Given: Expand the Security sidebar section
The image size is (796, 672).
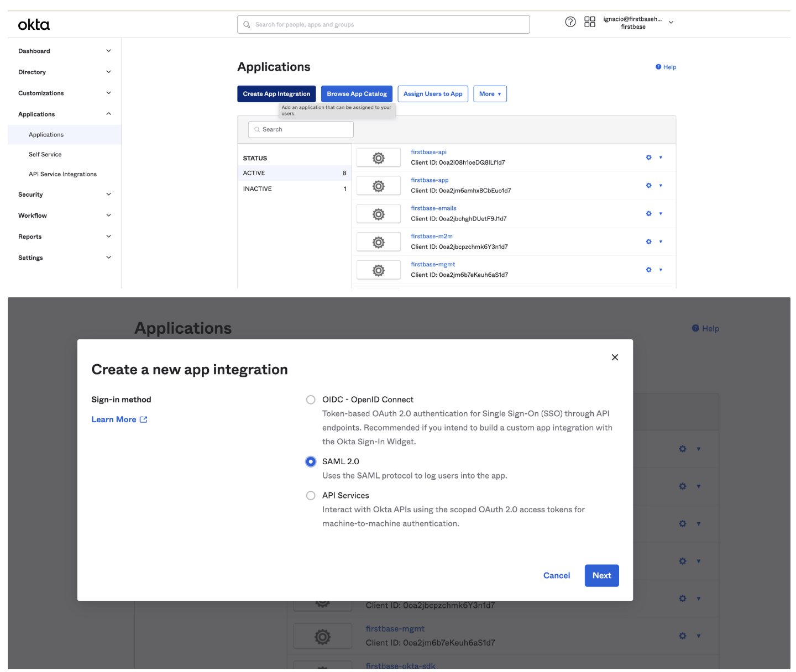Looking at the screenshot, I should tap(109, 195).
